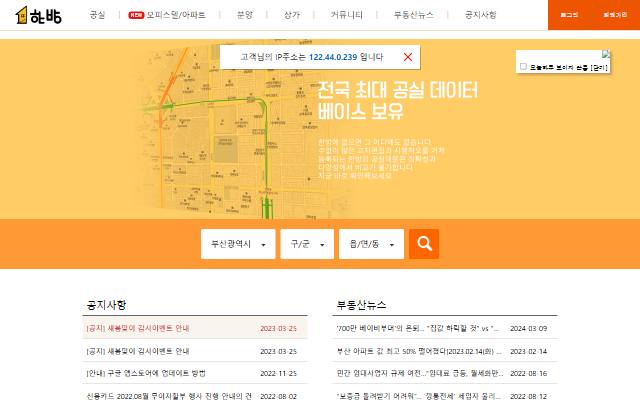This screenshot has height=400, width=640.
Task: Click the 회원가입 button
Action: click(615, 15)
